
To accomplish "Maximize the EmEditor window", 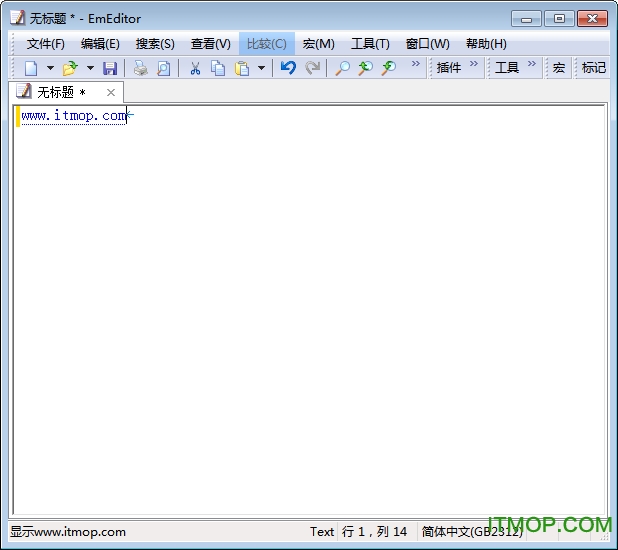I will click(x=559, y=19).
